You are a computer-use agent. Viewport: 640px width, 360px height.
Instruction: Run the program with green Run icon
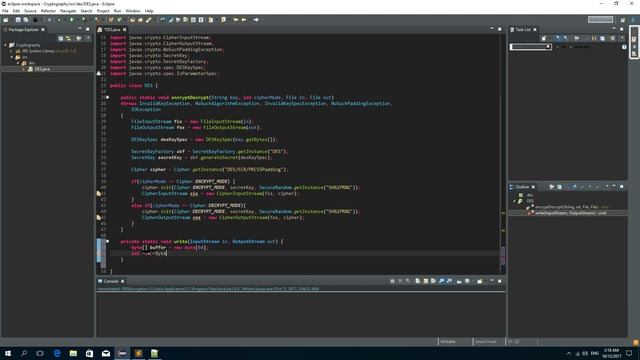(71, 20)
